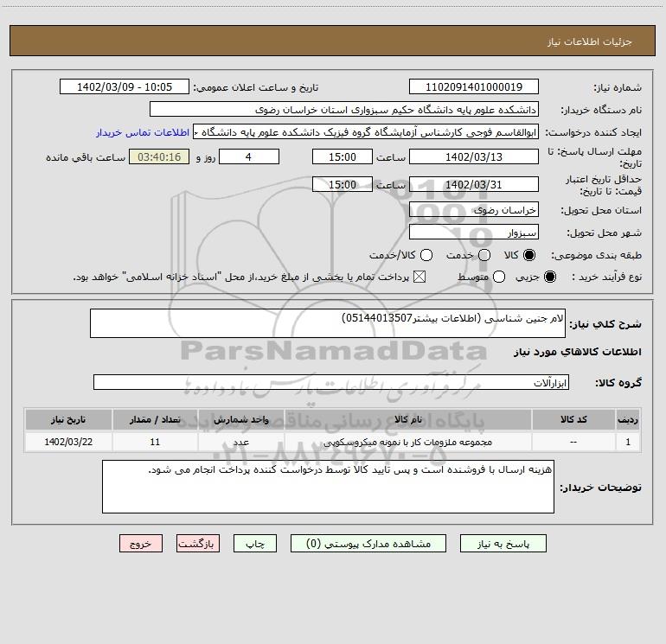Click the توضیحات خریدار label
The height and width of the screenshot is (644, 666).
pos(600,488)
